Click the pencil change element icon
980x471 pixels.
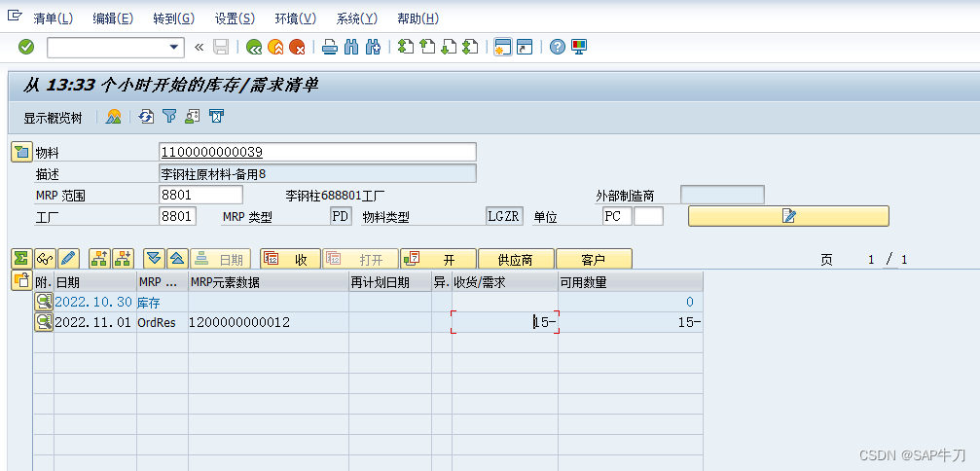68,258
